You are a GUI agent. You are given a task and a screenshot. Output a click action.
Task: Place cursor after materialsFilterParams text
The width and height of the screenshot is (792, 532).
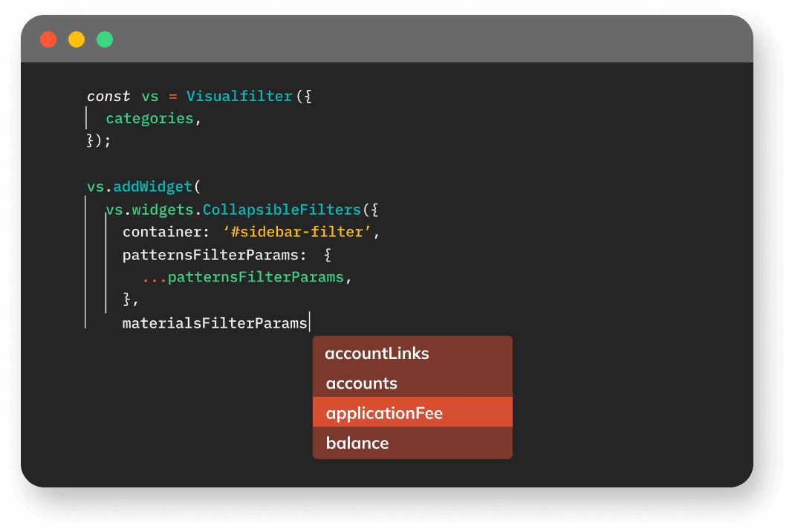tap(308, 323)
